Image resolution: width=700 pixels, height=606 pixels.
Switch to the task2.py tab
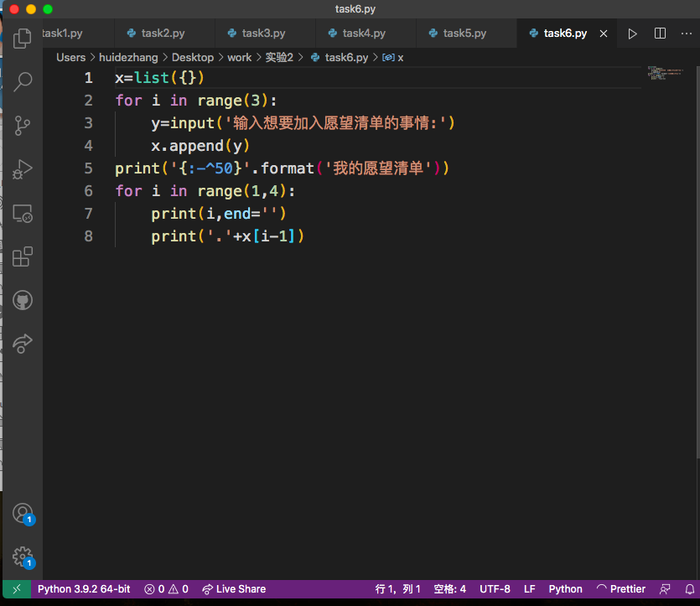tap(164, 34)
